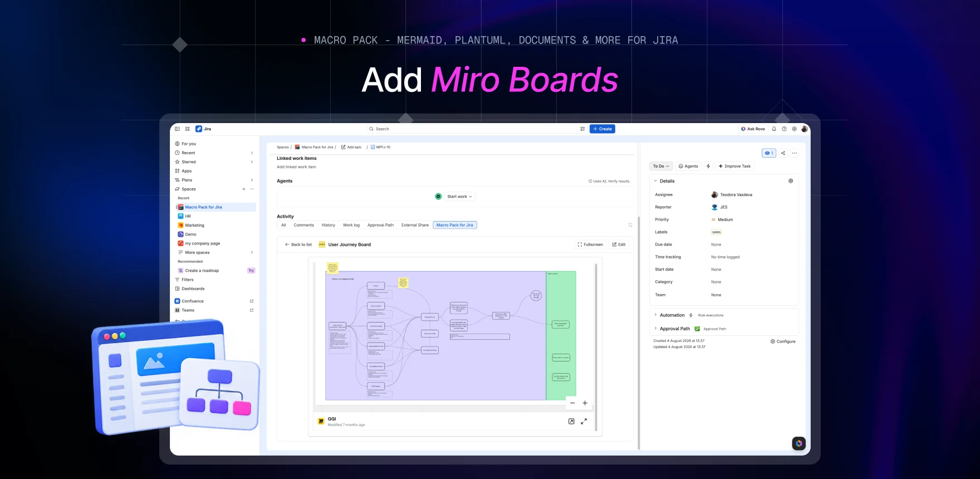Open the To Do status dropdown
Screen dimensions: 980x479
click(x=661, y=166)
